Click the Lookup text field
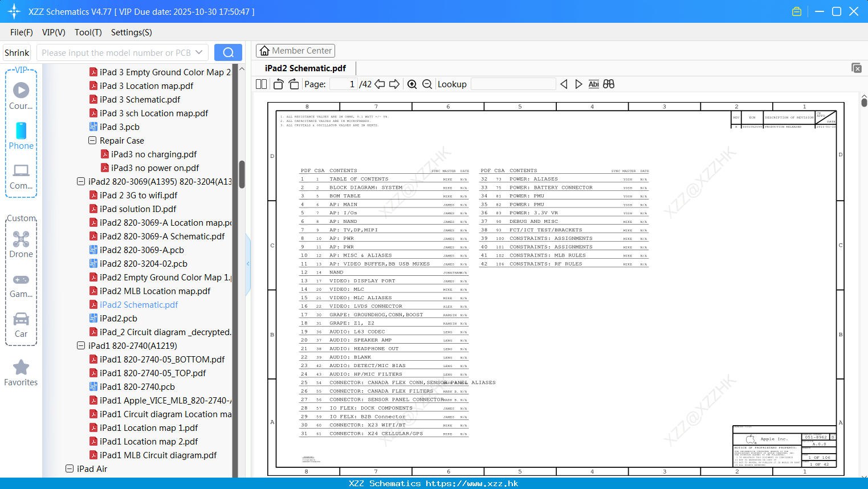The width and height of the screenshot is (868, 489). 513,84
